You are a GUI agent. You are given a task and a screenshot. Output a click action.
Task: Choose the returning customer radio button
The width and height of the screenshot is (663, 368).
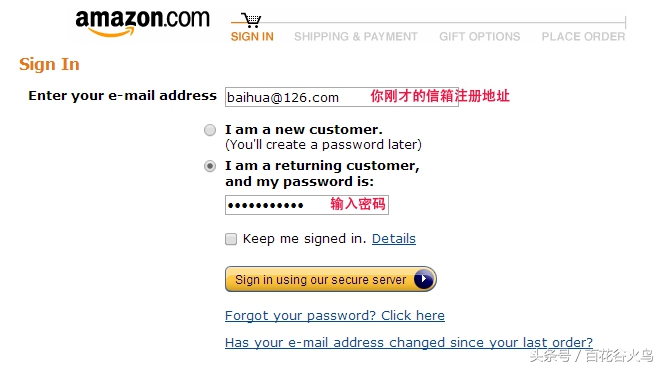(x=210, y=166)
